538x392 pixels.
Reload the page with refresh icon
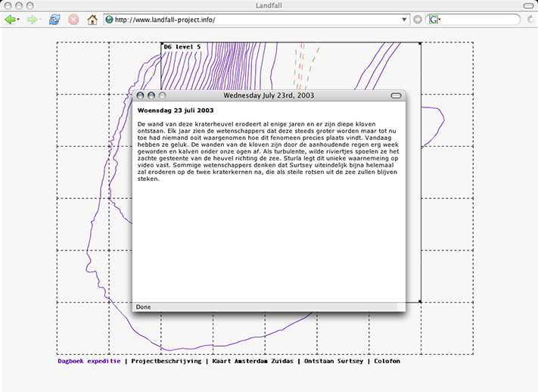click(x=54, y=20)
